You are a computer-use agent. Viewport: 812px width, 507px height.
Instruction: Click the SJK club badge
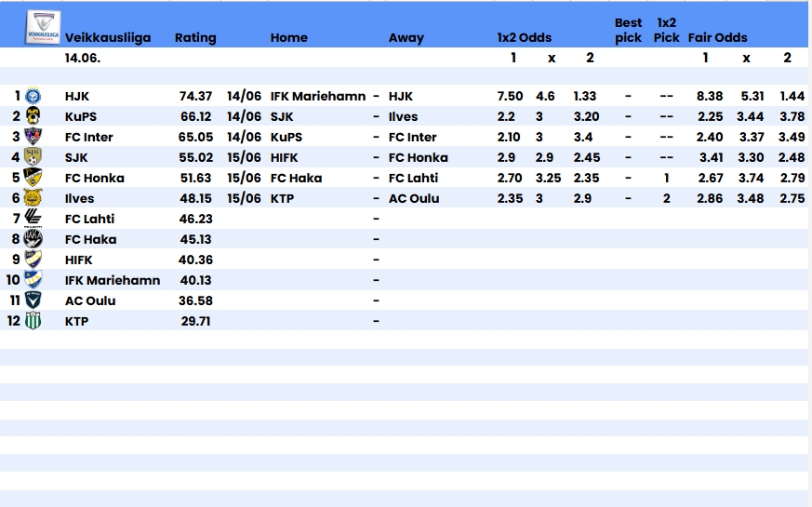[33, 157]
